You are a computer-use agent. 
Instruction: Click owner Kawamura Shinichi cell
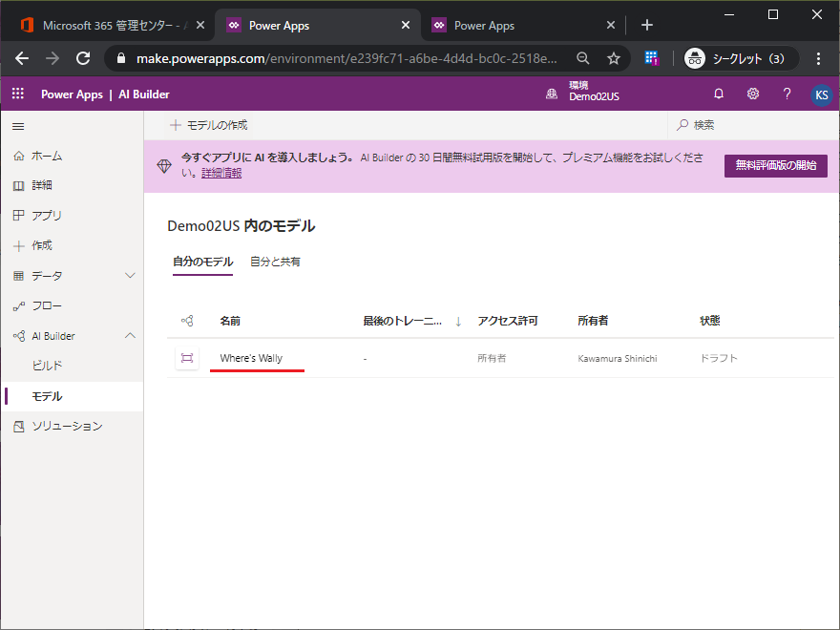(x=618, y=358)
